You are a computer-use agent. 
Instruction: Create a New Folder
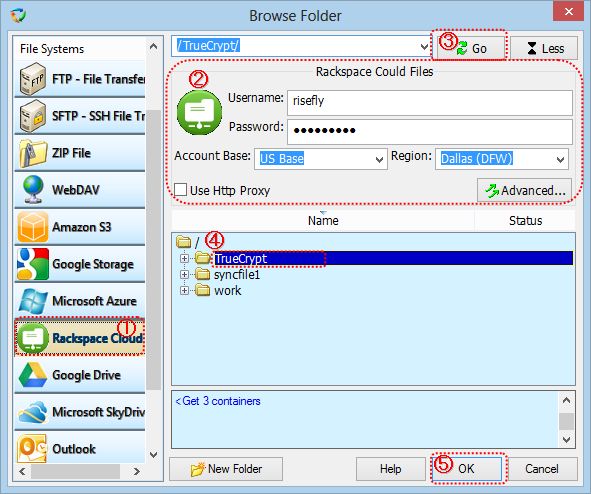pyautogui.click(x=226, y=469)
